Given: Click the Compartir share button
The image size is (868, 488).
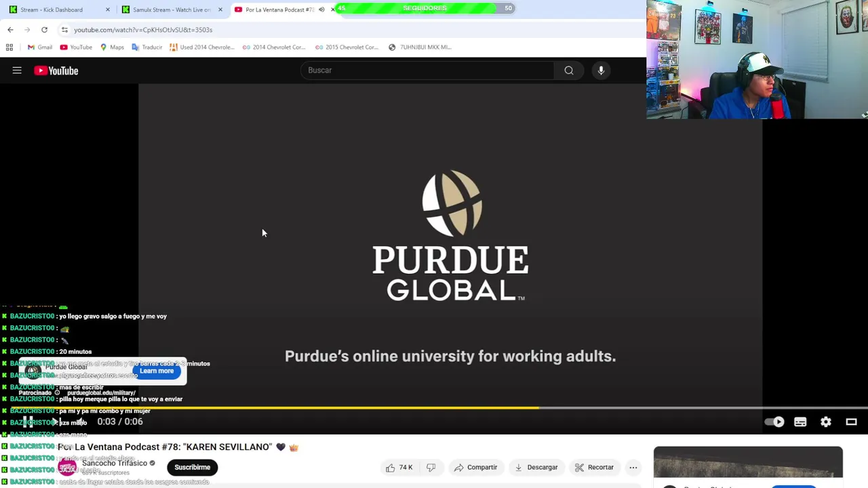Looking at the screenshot, I should click(476, 468).
